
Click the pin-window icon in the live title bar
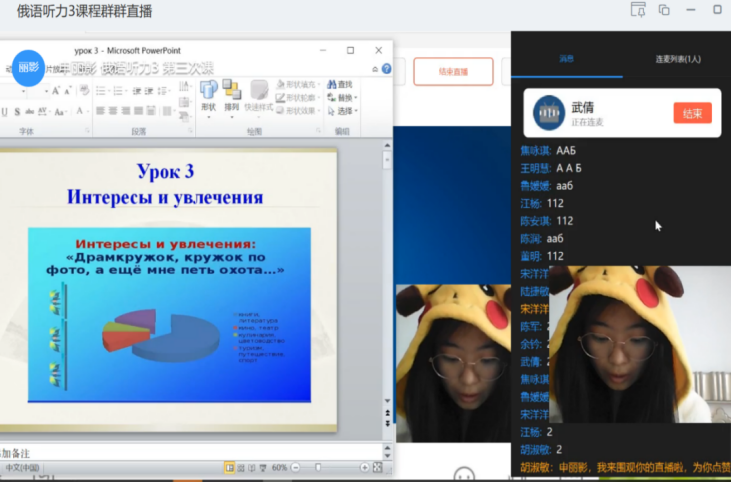pos(638,9)
